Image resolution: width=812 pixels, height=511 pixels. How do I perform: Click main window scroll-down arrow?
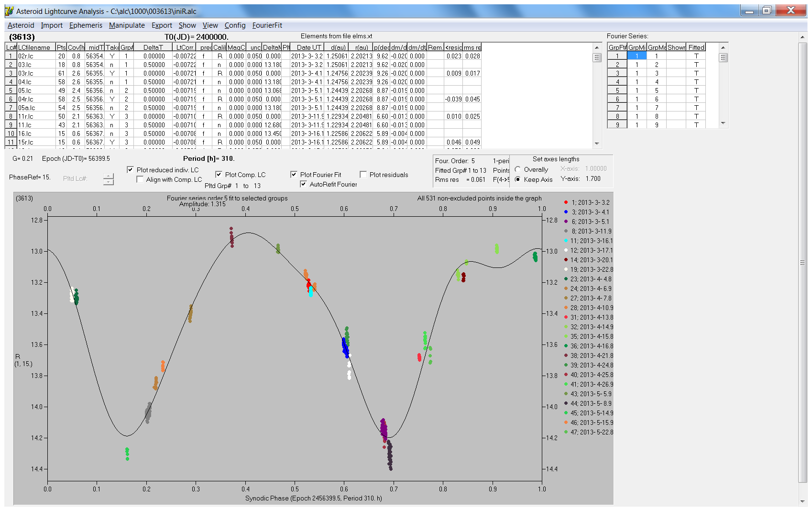pyautogui.click(x=802, y=501)
